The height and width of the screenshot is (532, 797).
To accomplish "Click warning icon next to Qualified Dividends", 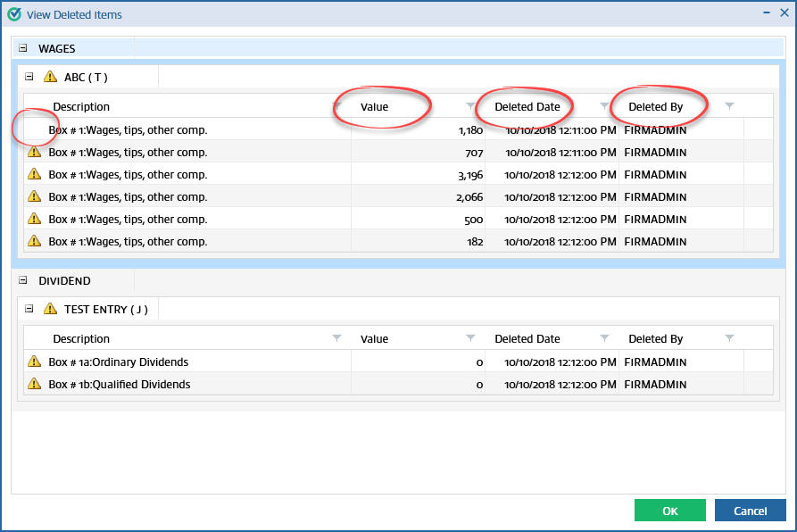I will 34,384.
